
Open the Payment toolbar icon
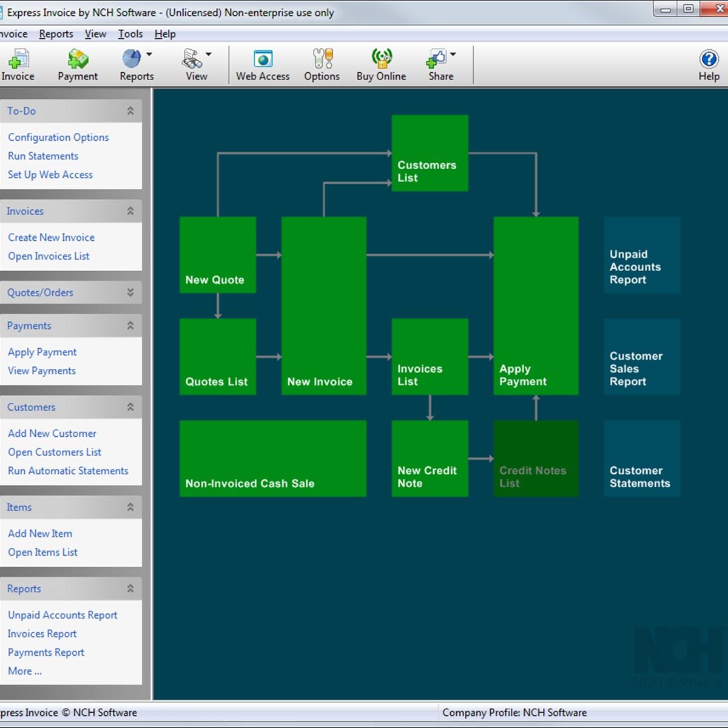(x=78, y=59)
